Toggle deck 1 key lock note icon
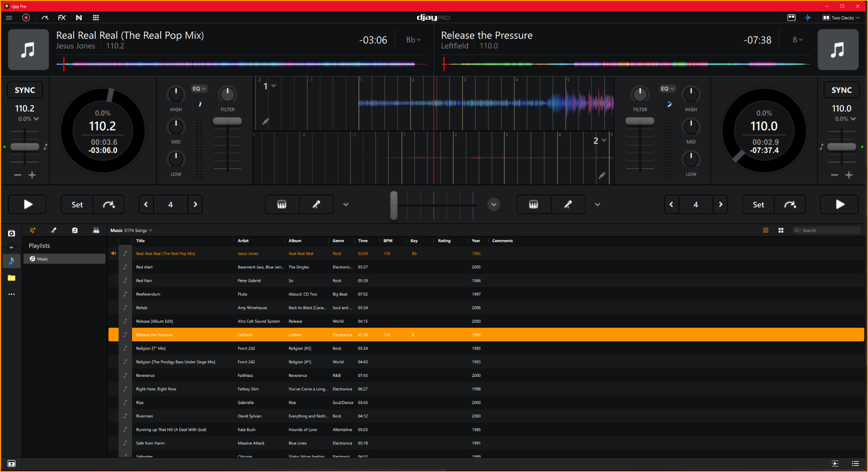The width and height of the screenshot is (868, 472). click(45, 147)
